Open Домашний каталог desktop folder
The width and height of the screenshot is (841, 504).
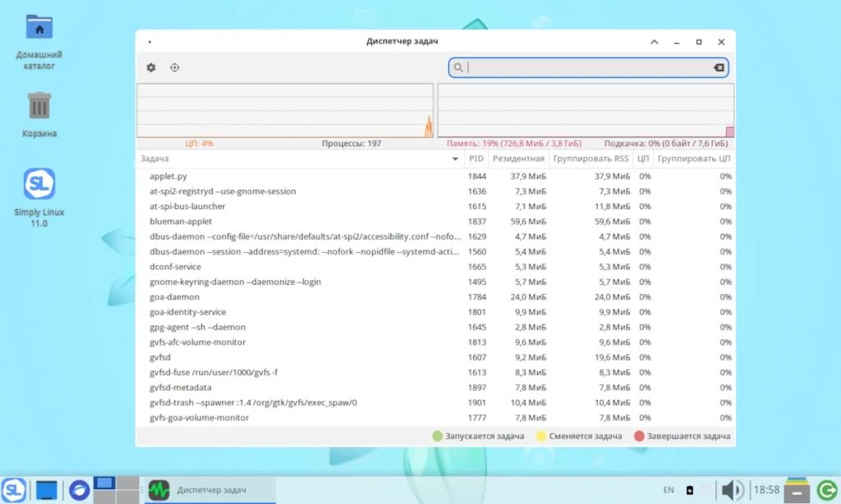39,42
